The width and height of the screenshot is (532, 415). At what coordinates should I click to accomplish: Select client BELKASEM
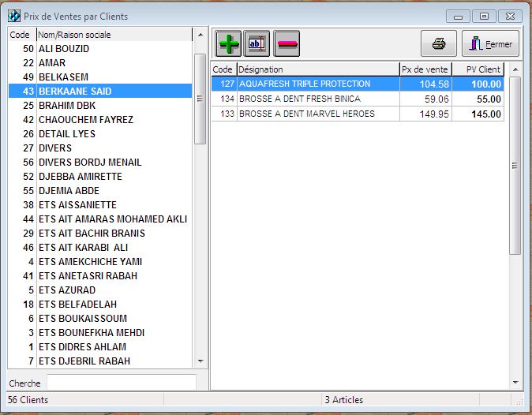pos(100,77)
